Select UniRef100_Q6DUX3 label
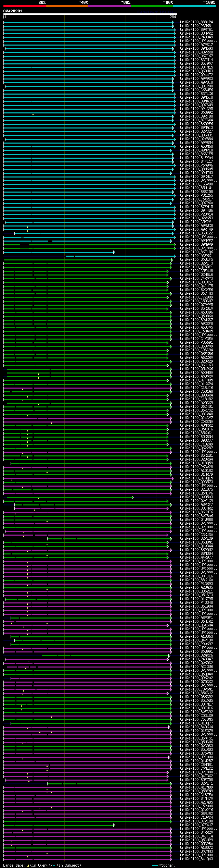The width and height of the screenshot is (219, 868). click(x=196, y=71)
